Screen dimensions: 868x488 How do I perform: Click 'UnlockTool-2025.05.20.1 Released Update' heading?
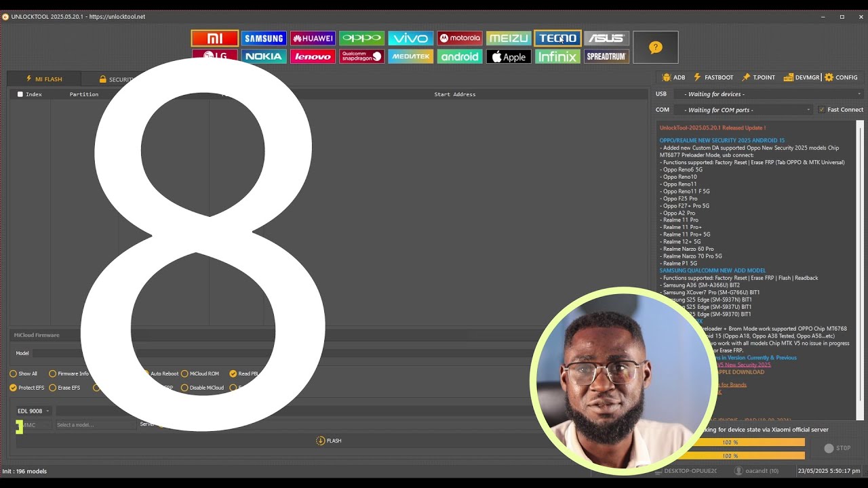[x=713, y=127]
